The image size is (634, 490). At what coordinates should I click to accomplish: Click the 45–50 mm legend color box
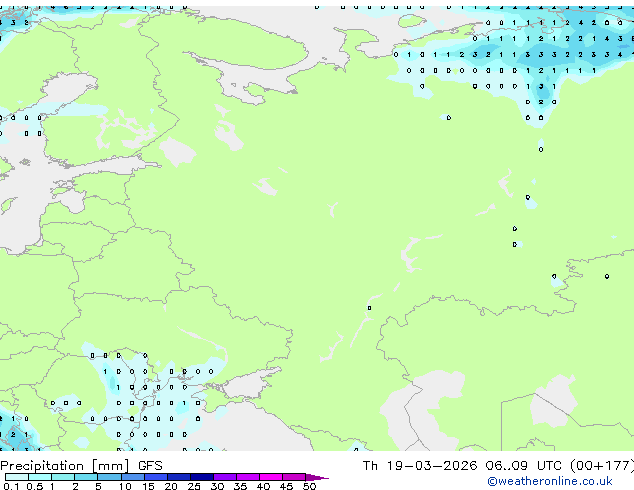pyautogui.click(x=294, y=477)
